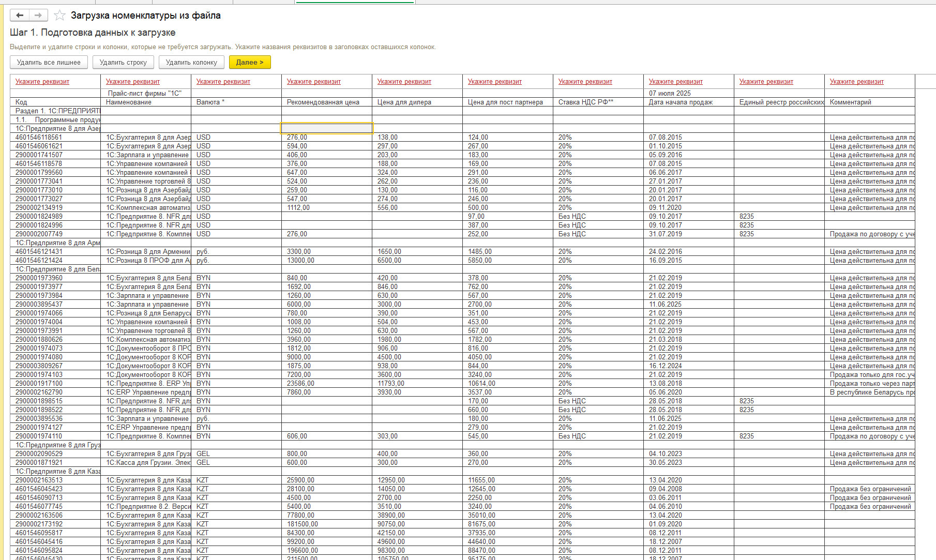Select the row 'Раздел 1. 1С:ПРЕДПРИЯТИЕ' cell
Screen dimensions: 936x560
tap(56, 111)
